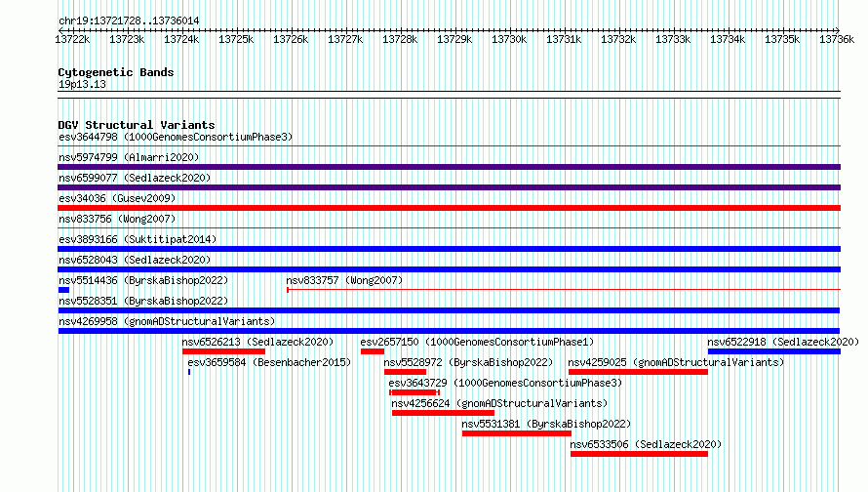Image resolution: width=868 pixels, height=492 pixels.
Task: Select the 13728k ruler position
Action: (x=400, y=39)
